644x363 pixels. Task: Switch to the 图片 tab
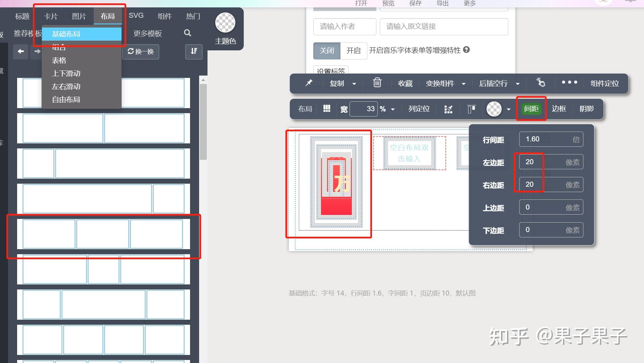(x=79, y=16)
